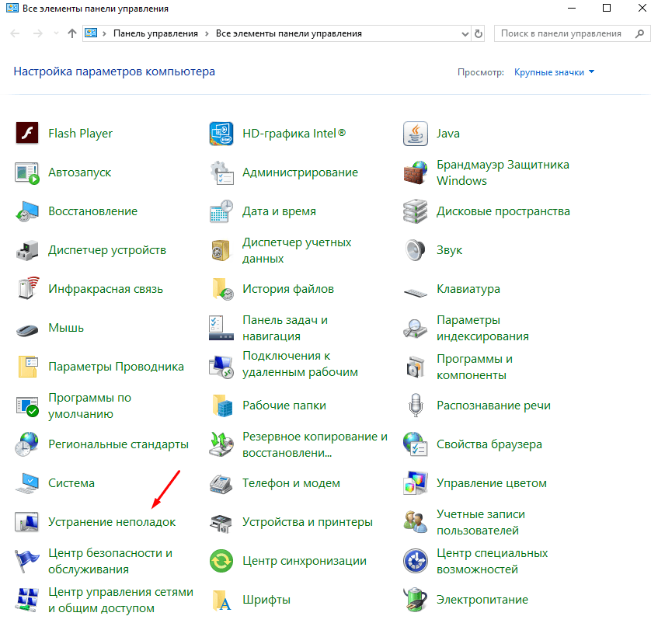Click the Forward navigation arrow
The image size is (651, 644).
pyautogui.click(x=38, y=33)
